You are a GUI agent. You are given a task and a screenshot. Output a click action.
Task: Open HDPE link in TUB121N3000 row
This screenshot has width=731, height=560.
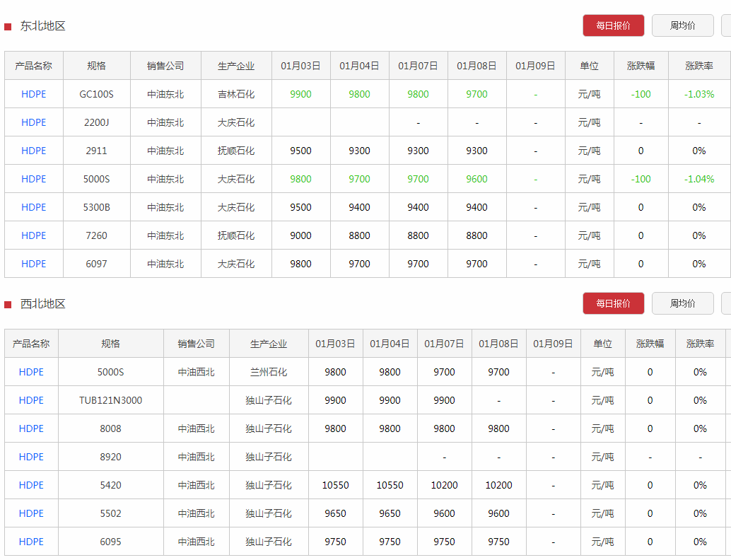click(31, 400)
